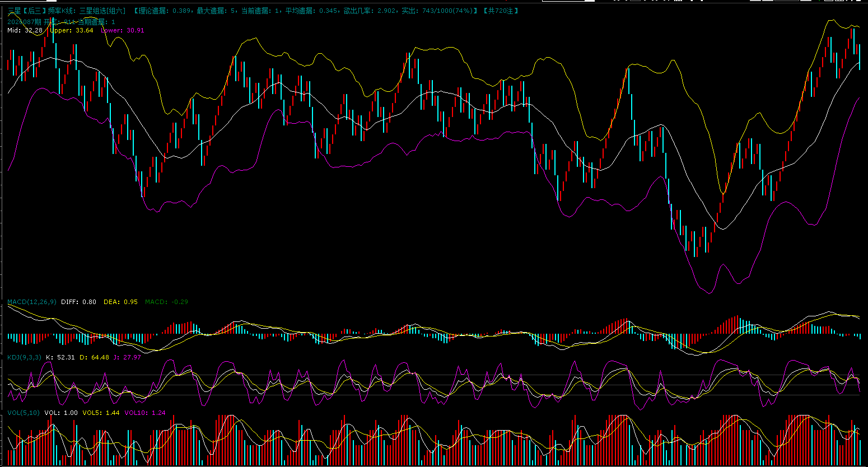Click the yellow DEA: 0.95 readout
The image size is (868, 467).
click(120, 302)
